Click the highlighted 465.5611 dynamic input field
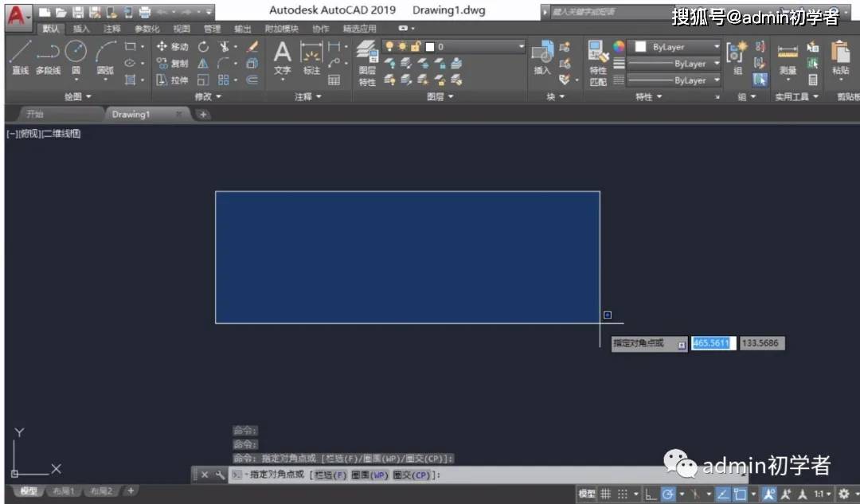This screenshot has width=860, height=504. 713,343
